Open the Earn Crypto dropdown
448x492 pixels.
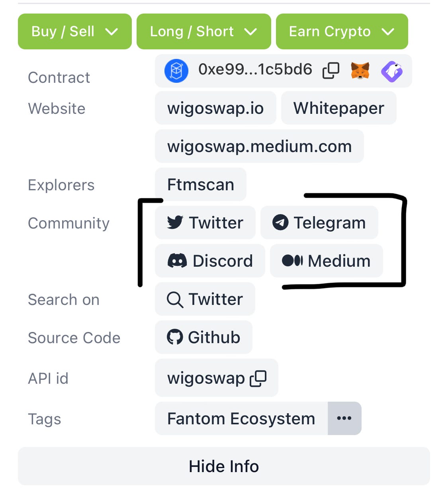click(342, 31)
